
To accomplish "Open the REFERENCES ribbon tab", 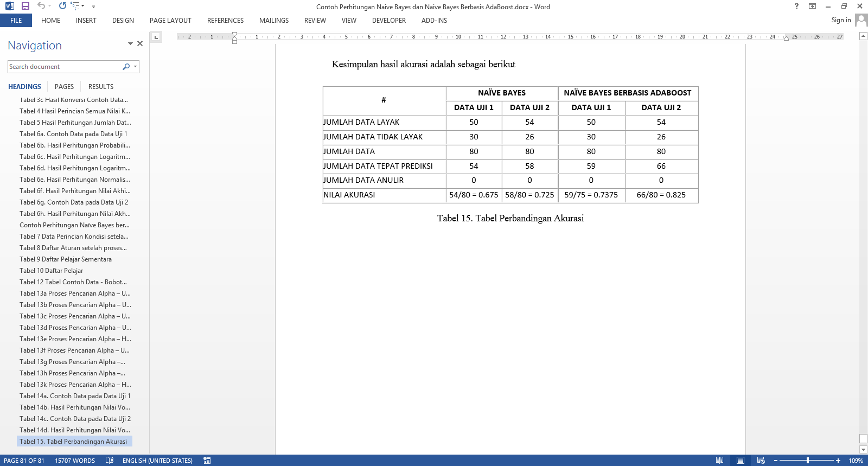I will (x=225, y=21).
